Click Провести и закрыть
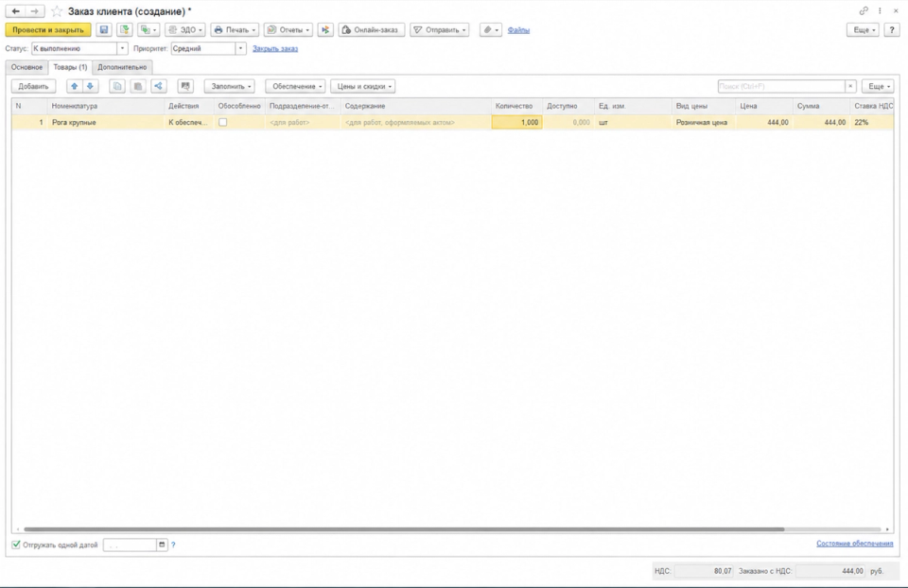The image size is (908, 588). [48, 29]
